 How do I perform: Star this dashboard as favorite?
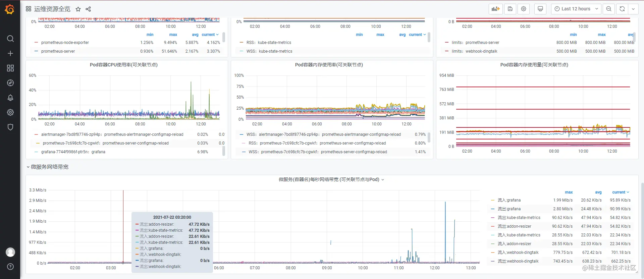click(x=78, y=9)
